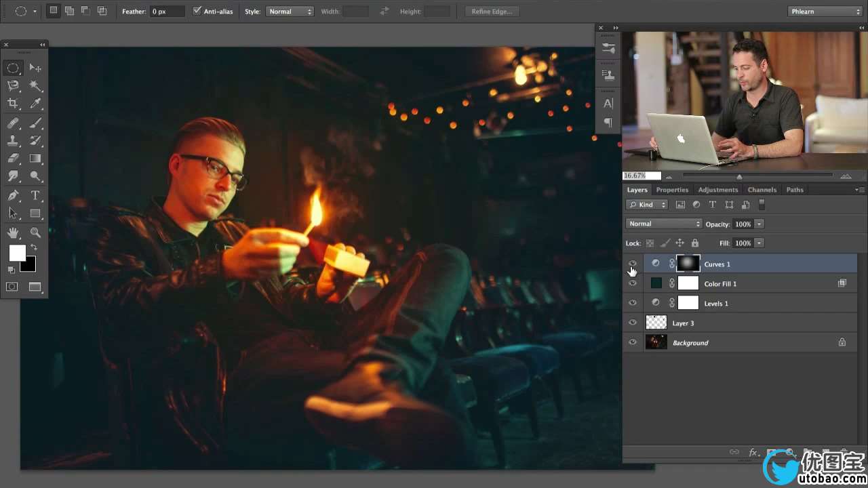The image size is (868, 488).
Task: Select the Zoom tool in toolbox
Action: pos(35,232)
